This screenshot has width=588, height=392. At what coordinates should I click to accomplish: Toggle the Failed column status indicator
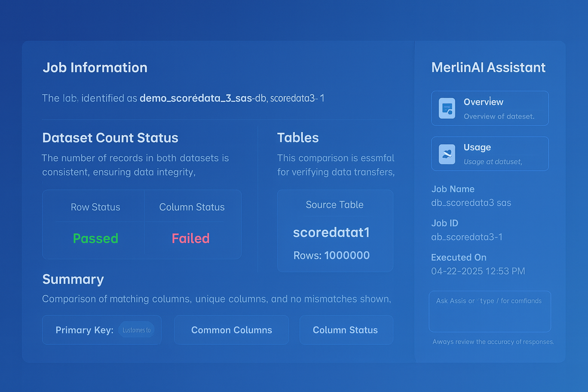point(190,238)
